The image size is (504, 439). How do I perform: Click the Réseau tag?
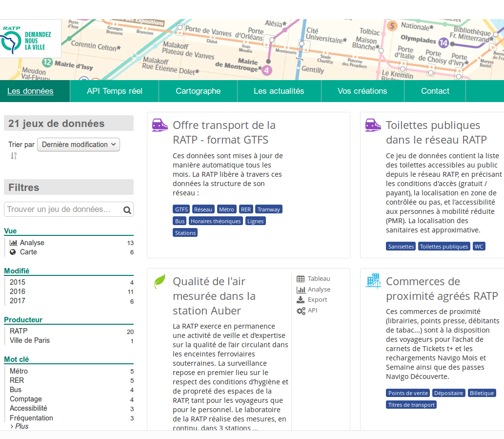coord(203,209)
